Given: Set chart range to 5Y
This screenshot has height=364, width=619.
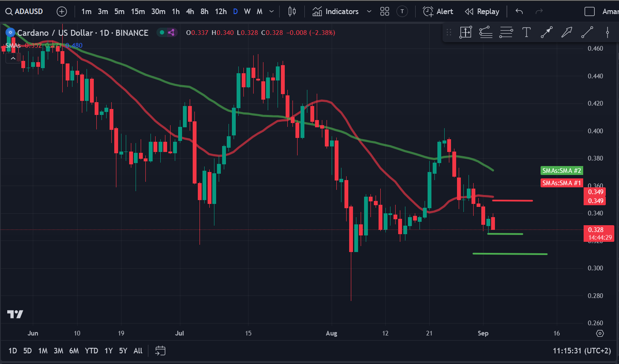Looking at the screenshot, I should (x=123, y=351).
